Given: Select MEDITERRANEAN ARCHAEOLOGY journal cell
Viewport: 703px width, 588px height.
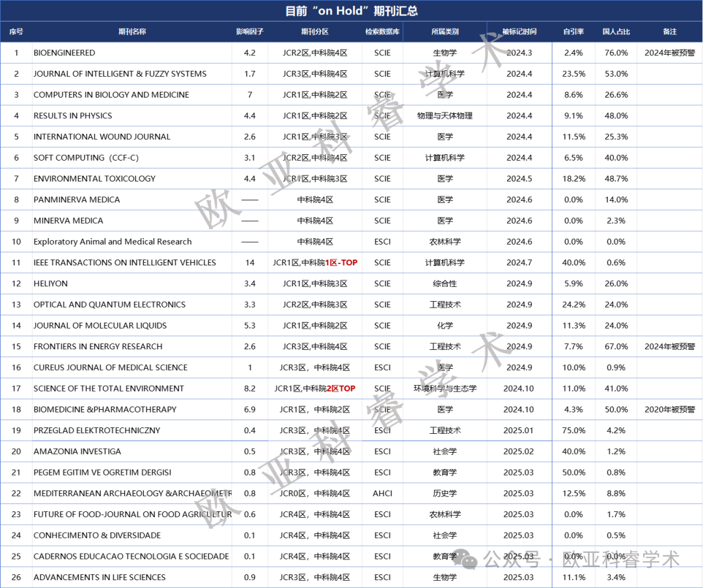Looking at the screenshot, I should [133, 494].
